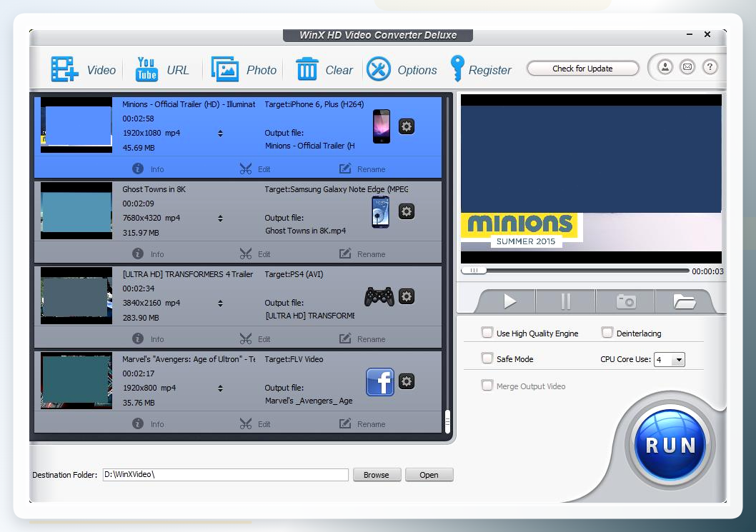
Task: Click the Destination Folder path field
Action: click(226, 475)
